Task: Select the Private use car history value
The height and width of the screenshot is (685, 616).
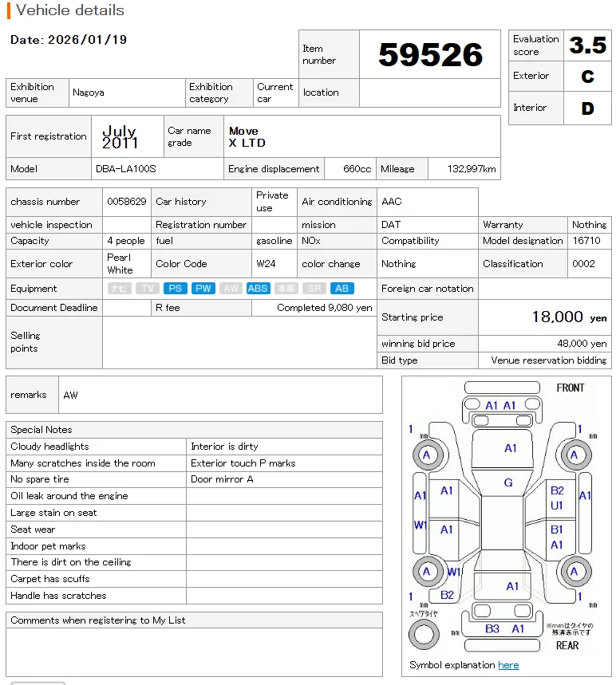Action: click(272, 202)
